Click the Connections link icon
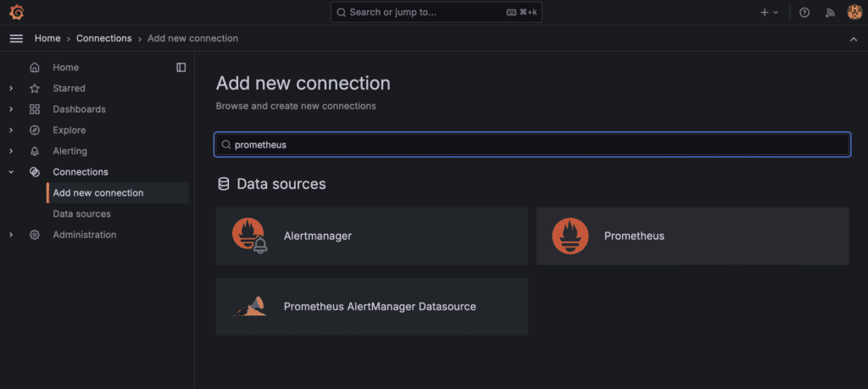This screenshot has width=868, height=389. click(x=34, y=172)
